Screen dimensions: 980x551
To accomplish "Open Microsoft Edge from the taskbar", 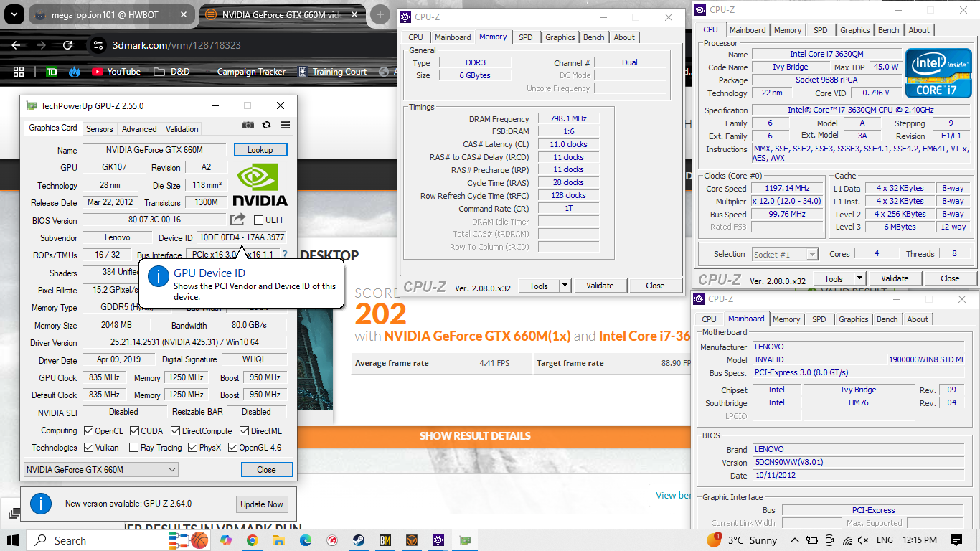I will tap(306, 540).
